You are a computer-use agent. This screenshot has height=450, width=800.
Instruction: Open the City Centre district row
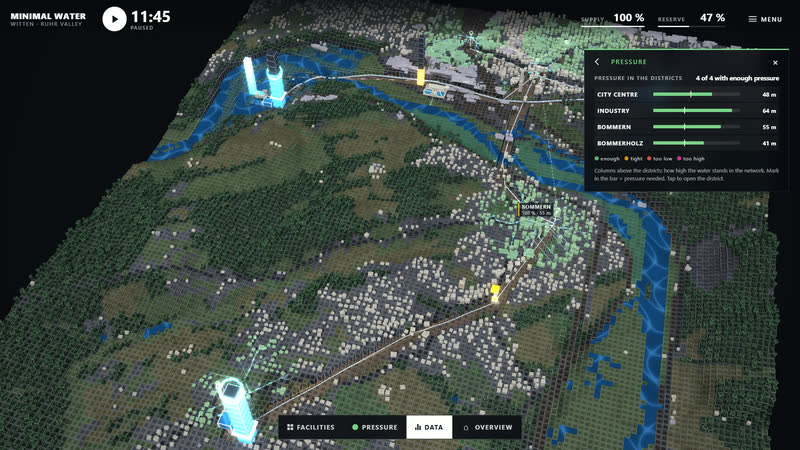click(x=687, y=94)
